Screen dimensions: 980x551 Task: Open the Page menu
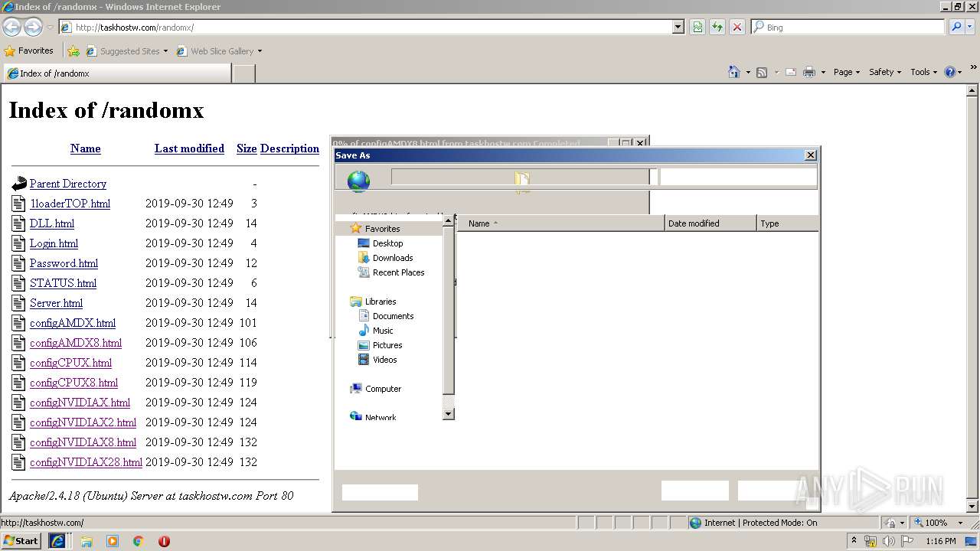(x=846, y=72)
